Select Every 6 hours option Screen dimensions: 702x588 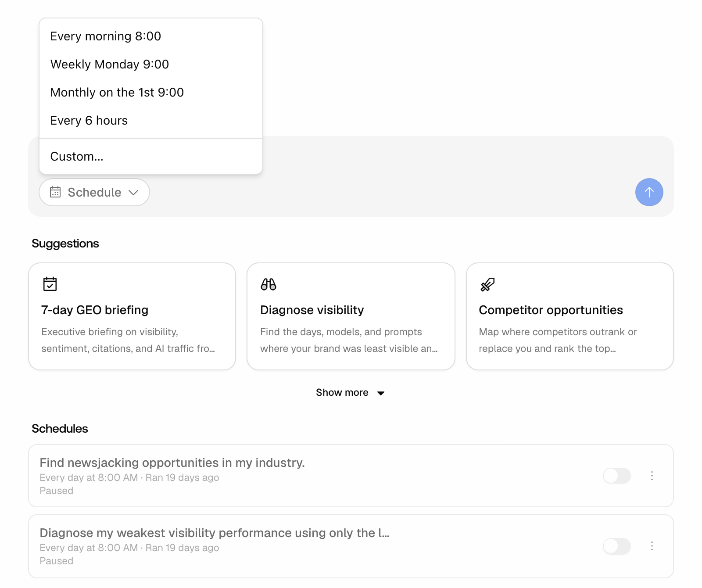[x=150, y=120]
